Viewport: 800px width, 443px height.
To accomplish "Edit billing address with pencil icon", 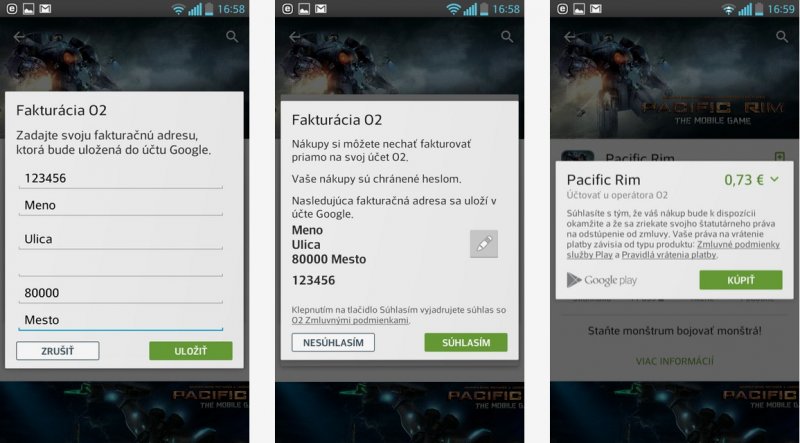I will (484, 243).
